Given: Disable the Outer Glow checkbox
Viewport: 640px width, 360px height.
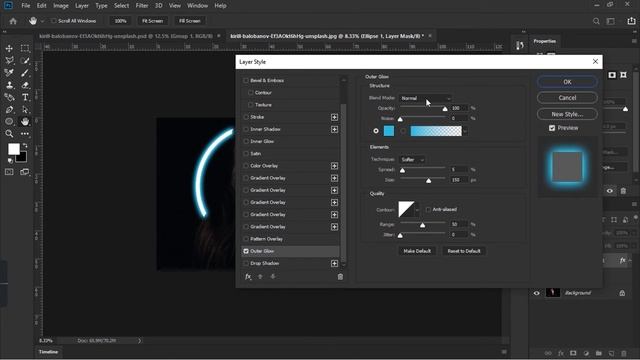Looking at the screenshot, I should (x=246, y=251).
